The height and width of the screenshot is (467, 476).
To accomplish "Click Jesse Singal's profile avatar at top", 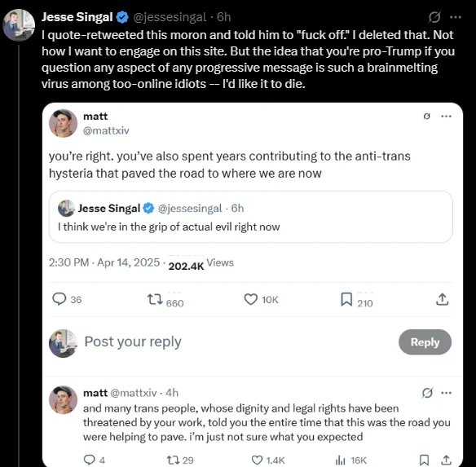I will [x=19, y=25].
